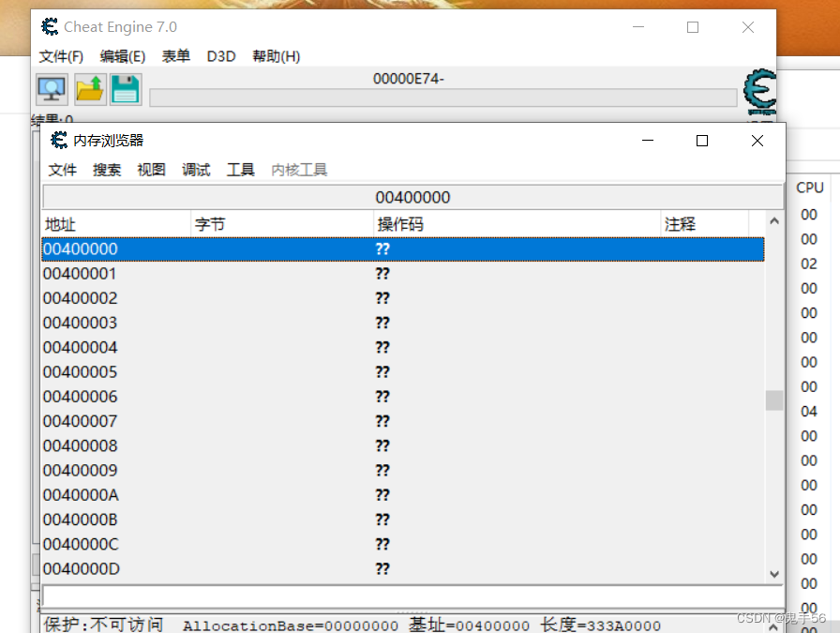Open the 工具 menu in memory viewer
This screenshot has height=633, width=840.
241,170
